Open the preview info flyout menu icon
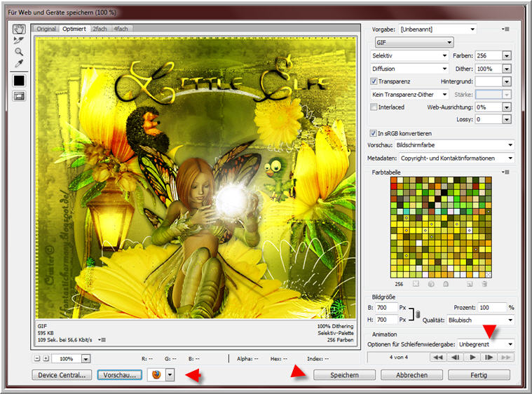Viewport: 532px width, 394px height. [102, 340]
